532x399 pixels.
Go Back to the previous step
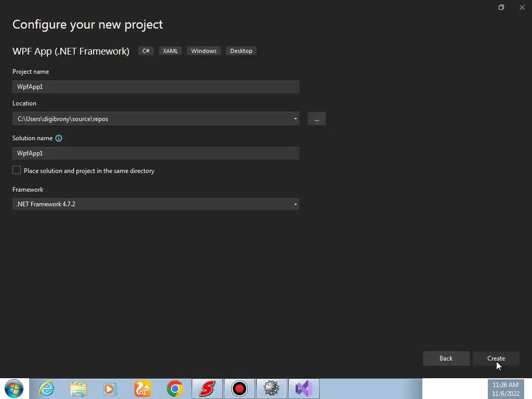pos(446,358)
